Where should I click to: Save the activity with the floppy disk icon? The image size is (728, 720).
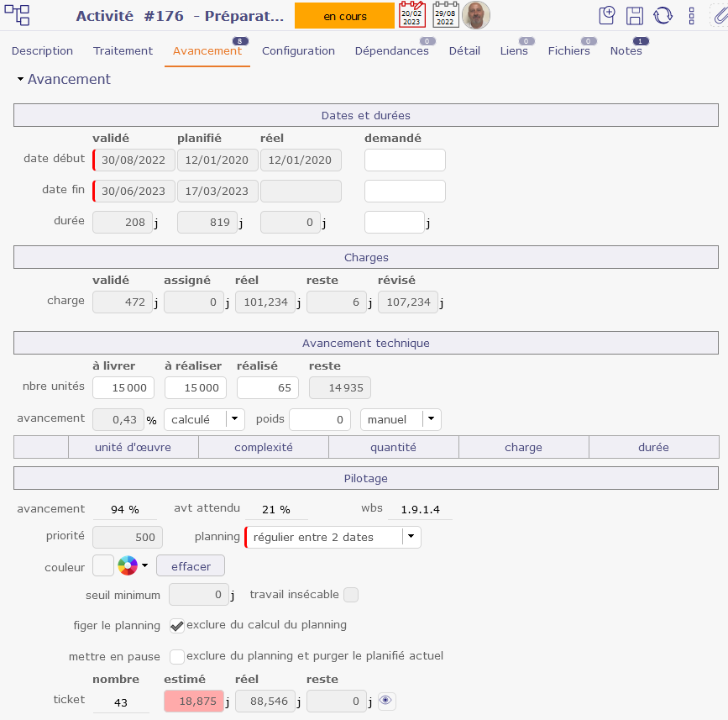pyautogui.click(x=635, y=16)
